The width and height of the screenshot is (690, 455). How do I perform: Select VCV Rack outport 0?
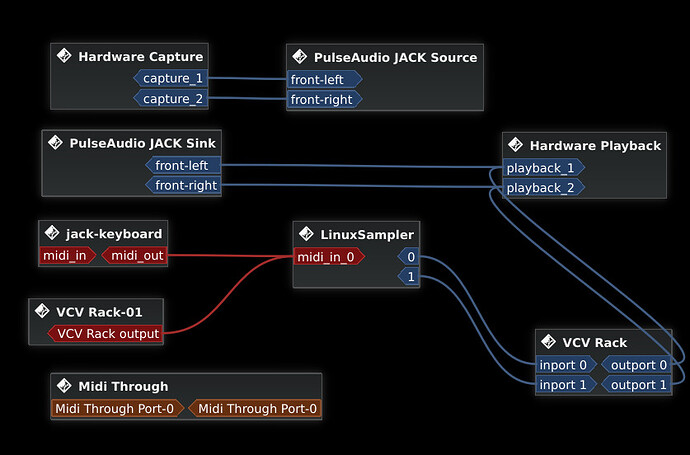pos(636,365)
